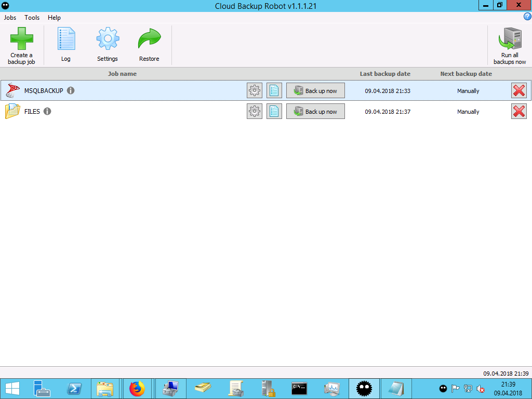Click the Create a backup job icon
This screenshot has height=399, width=532.
point(21,39)
